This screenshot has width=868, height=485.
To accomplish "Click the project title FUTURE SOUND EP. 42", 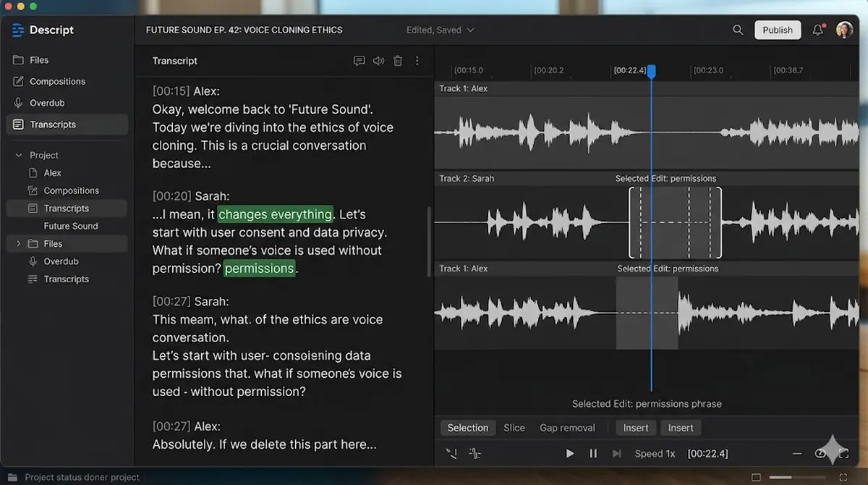I will pos(244,30).
